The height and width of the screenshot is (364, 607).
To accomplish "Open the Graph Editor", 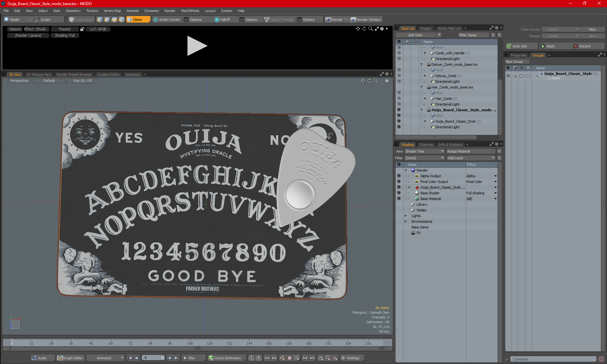I will [x=70, y=358].
